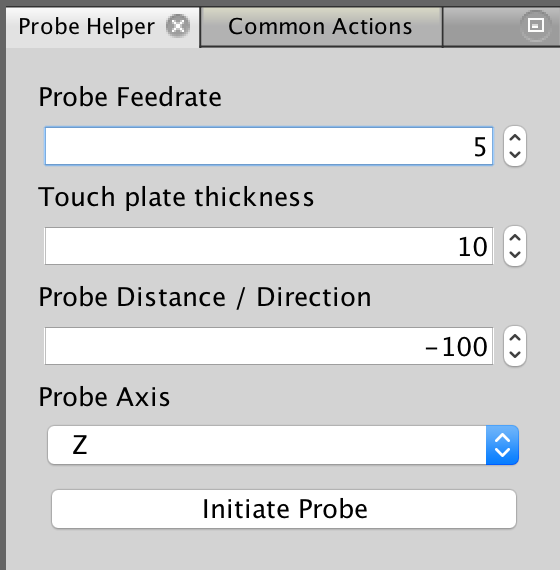This screenshot has height=570, width=560.
Task: Start probing with Initiate Probe button
Action: tap(284, 509)
